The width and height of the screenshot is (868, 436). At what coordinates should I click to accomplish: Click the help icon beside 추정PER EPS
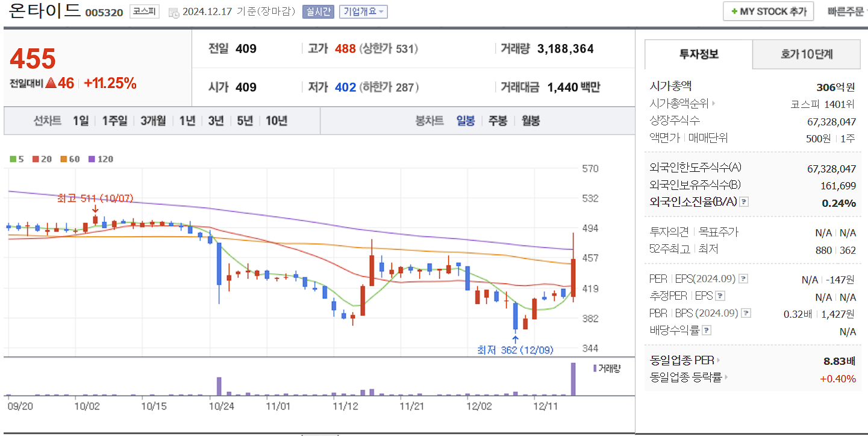click(719, 296)
